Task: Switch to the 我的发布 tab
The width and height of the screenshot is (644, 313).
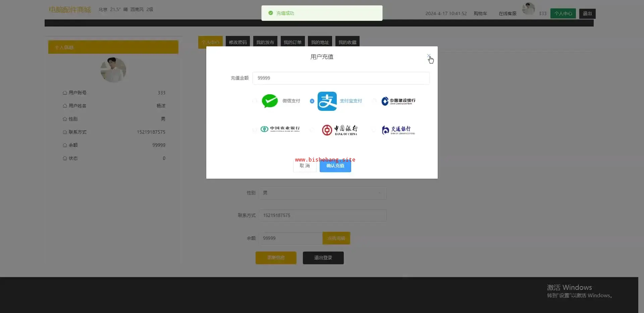Action: coord(265,42)
